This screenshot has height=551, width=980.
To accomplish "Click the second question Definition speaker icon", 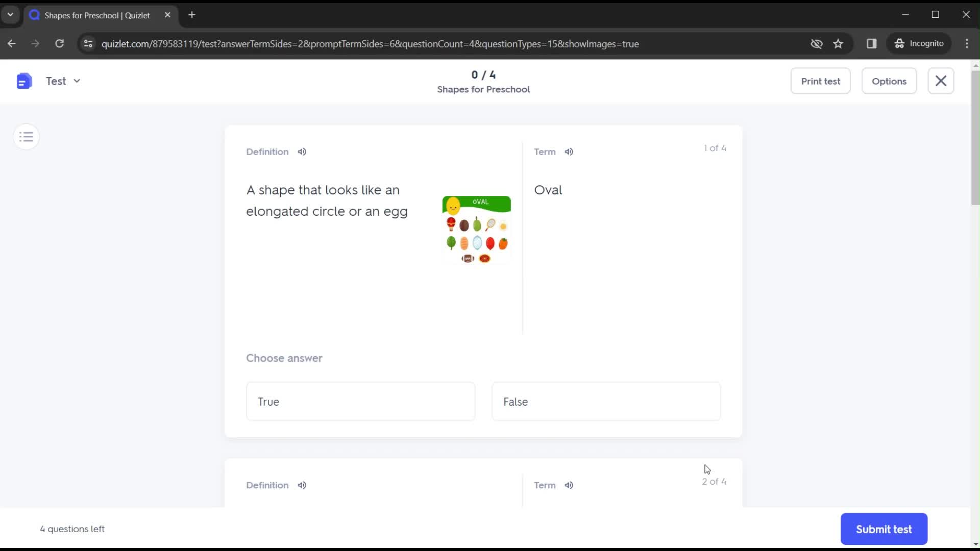I will click(302, 485).
